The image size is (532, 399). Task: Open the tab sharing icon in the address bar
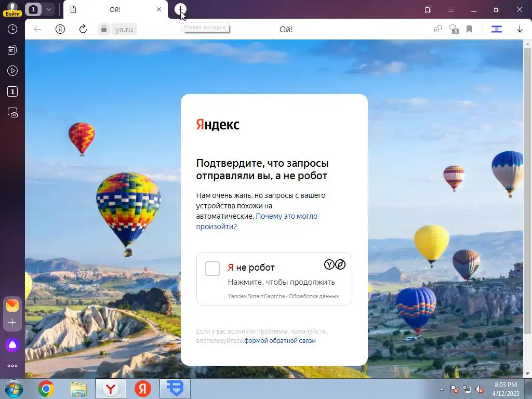tap(438, 30)
